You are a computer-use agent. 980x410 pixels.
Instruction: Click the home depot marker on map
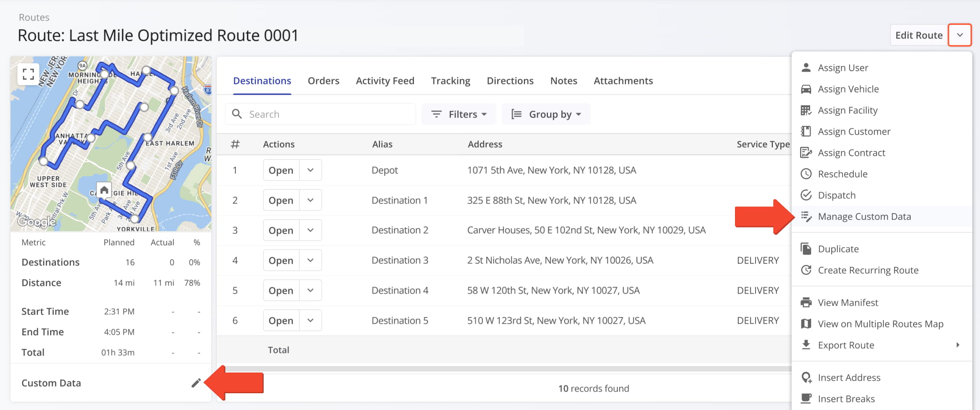[104, 190]
